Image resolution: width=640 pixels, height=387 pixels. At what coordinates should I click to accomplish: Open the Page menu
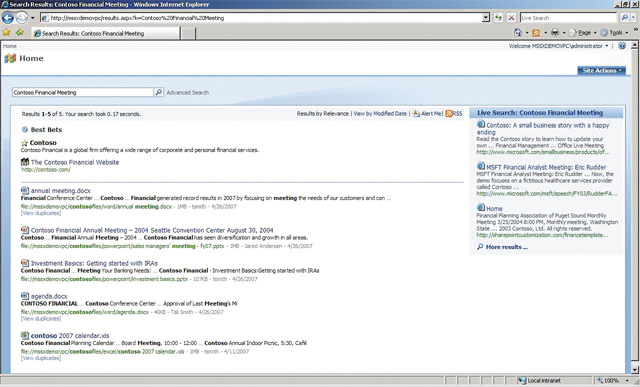coord(582,33)
